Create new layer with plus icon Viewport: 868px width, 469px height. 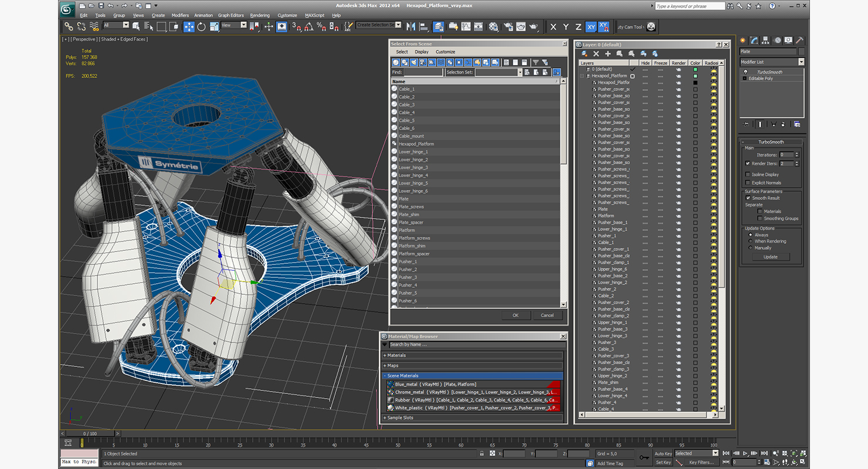(608, 53)
